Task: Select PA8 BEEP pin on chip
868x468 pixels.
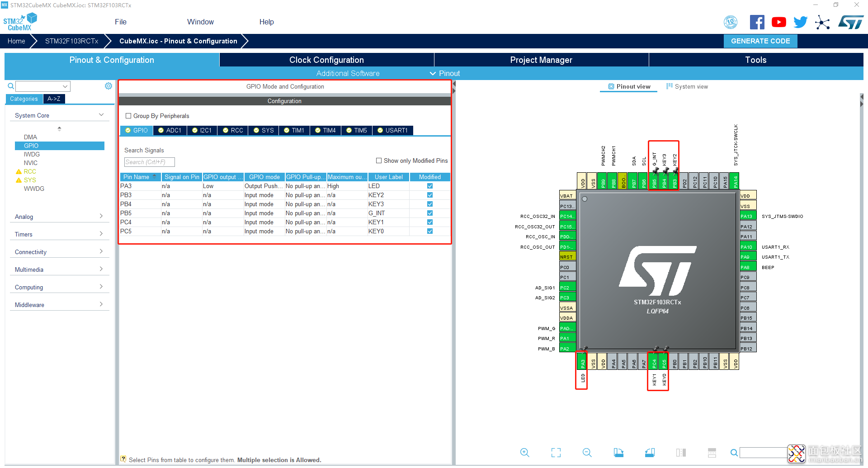Action: 748,267
